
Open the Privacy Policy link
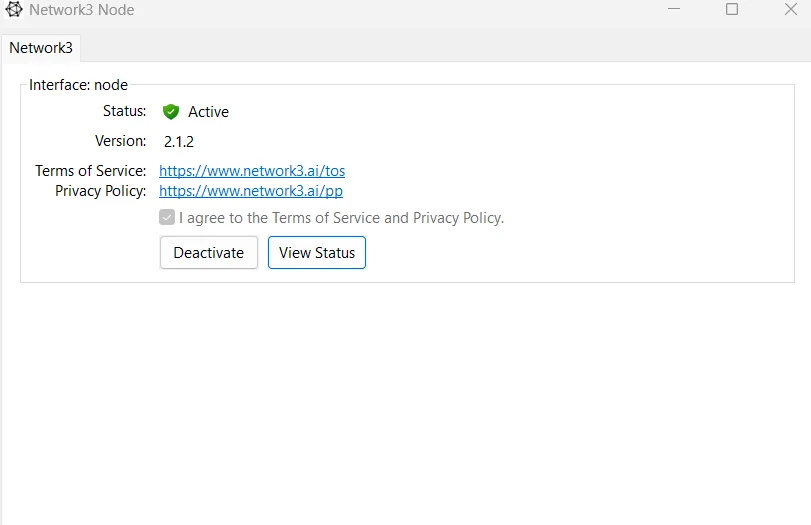[x=251, y=191]
